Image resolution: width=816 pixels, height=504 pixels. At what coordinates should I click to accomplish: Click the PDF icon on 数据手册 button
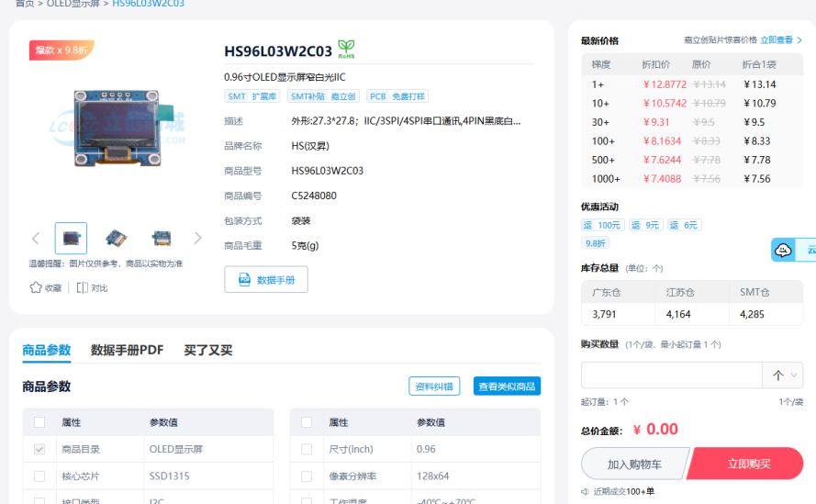coord(245,279)
